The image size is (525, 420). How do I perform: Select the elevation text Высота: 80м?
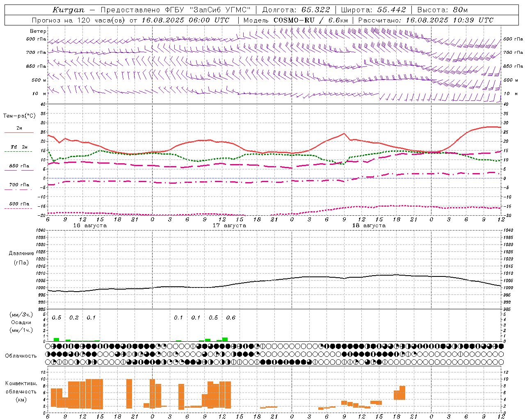coord(442,10)
